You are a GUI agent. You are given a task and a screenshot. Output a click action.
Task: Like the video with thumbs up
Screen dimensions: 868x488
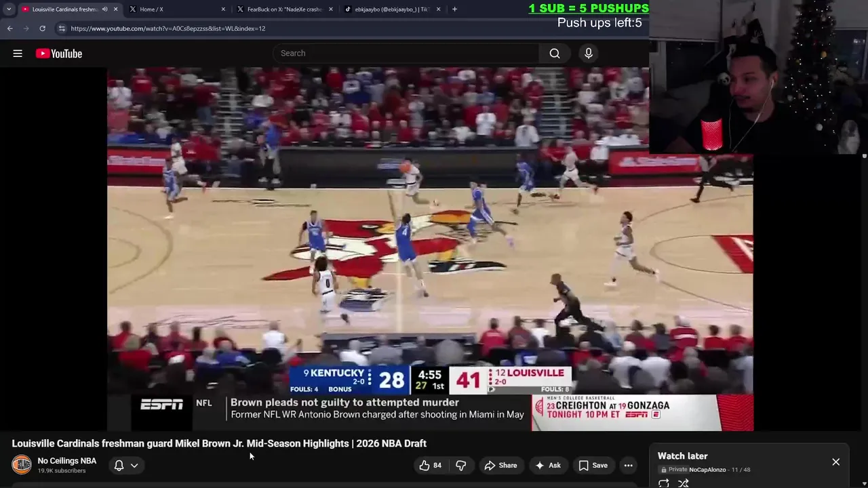[430, 466]
